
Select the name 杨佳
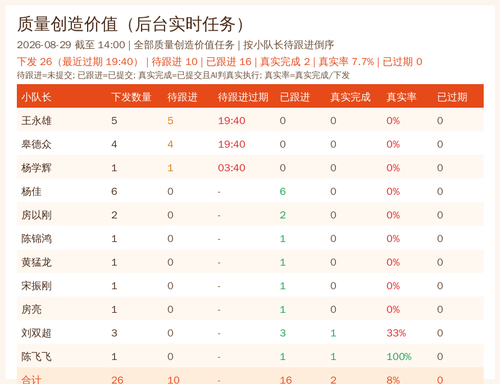[31, 192]
